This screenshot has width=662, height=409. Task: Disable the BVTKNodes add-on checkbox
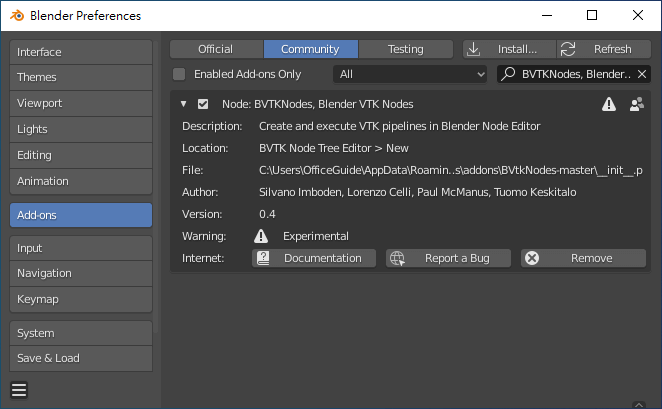(x=203, y=104)
